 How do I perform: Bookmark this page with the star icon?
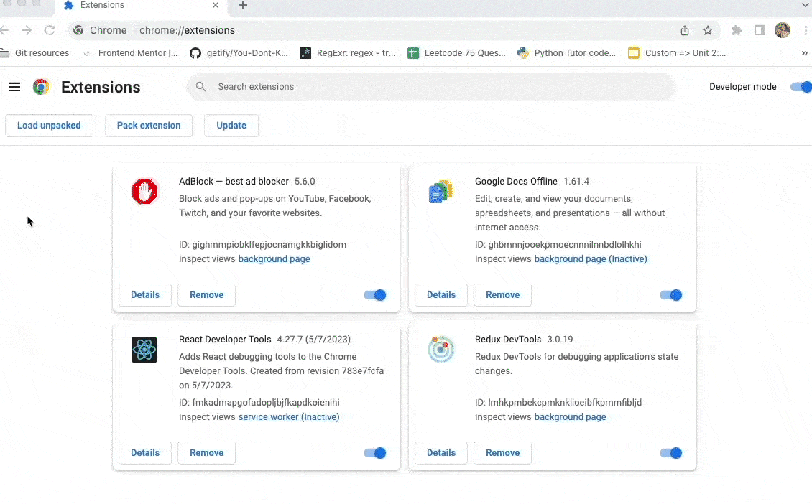(708, 30)
